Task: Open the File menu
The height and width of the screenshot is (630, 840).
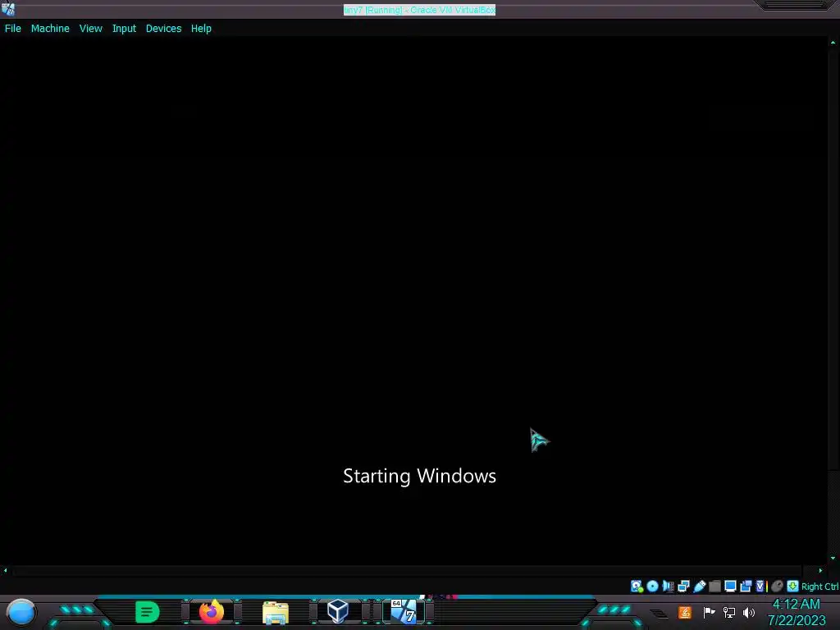Action: [x=13, y=29]
